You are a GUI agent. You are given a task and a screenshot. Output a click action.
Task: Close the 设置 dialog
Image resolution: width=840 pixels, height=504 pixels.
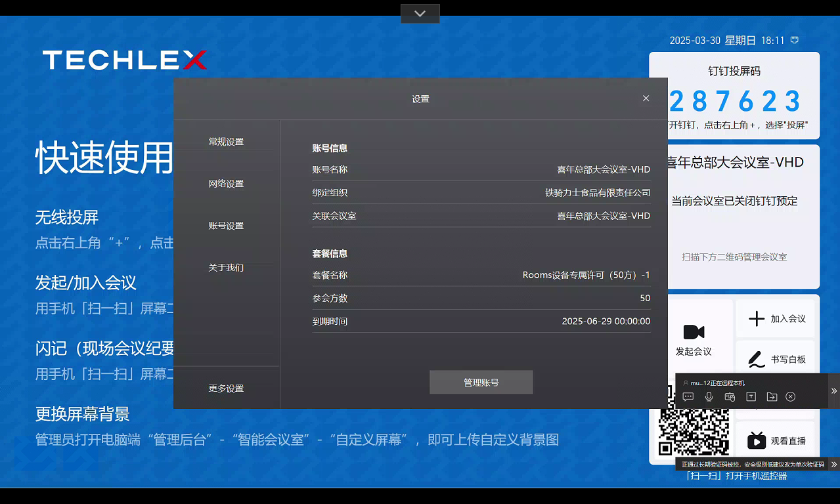[x=646, y=98]
